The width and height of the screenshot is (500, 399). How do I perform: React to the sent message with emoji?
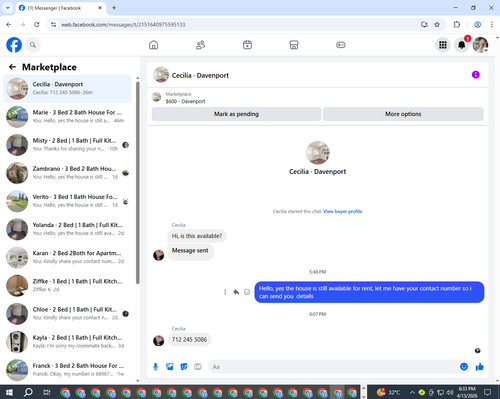point(247,292)
